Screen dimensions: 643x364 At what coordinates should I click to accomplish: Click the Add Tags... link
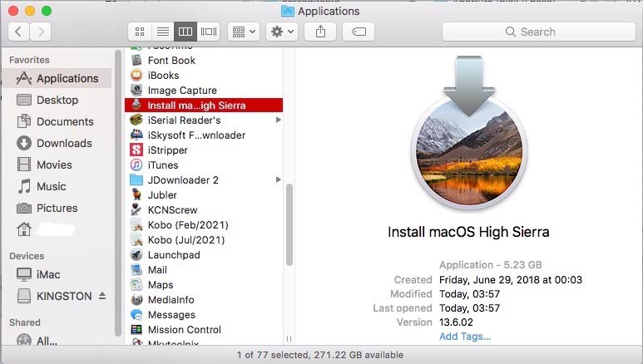pos(465,336)
